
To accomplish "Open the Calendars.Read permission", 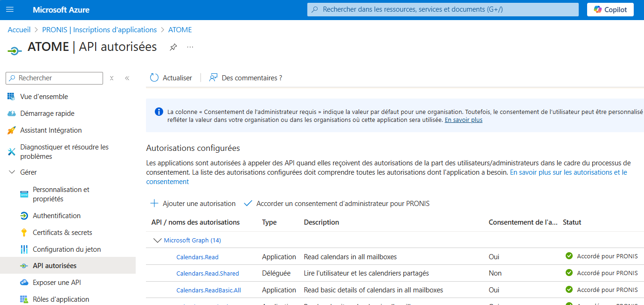I will tap(197, 257).
